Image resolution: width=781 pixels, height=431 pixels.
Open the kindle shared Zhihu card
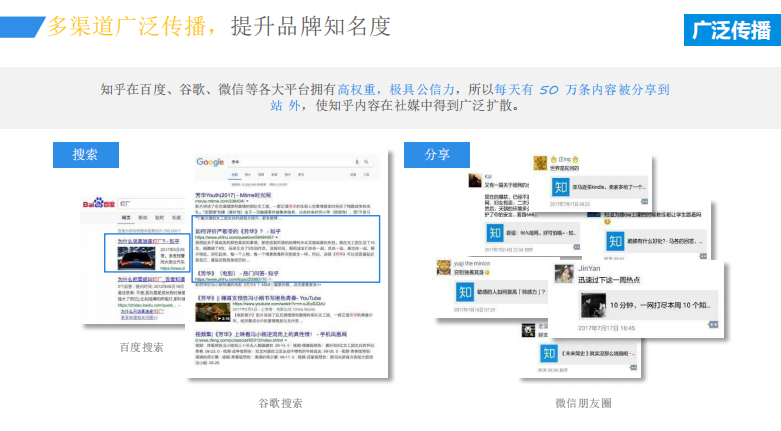pos(599,187)
